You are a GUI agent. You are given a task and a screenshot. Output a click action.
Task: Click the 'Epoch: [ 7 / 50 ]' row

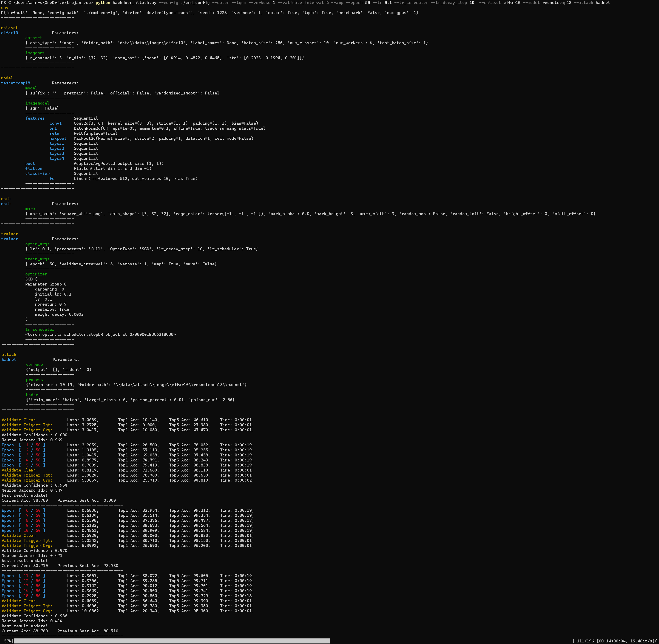(x=128, y=516)
